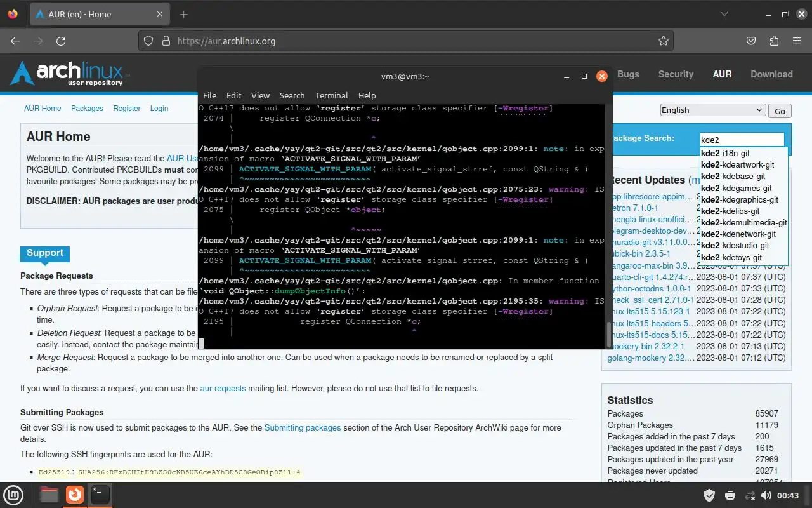
Task: Click the printer tray icon
Action: [730, 495]
